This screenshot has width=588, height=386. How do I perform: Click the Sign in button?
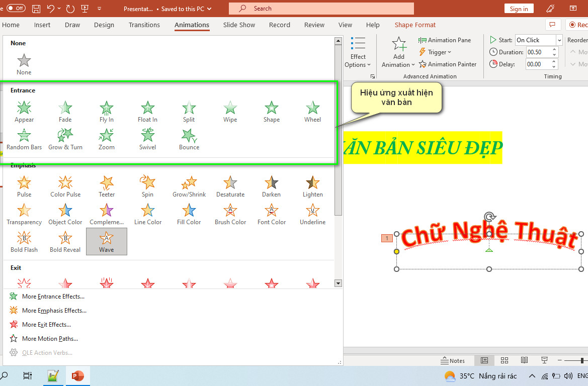[x=519, y=9]
